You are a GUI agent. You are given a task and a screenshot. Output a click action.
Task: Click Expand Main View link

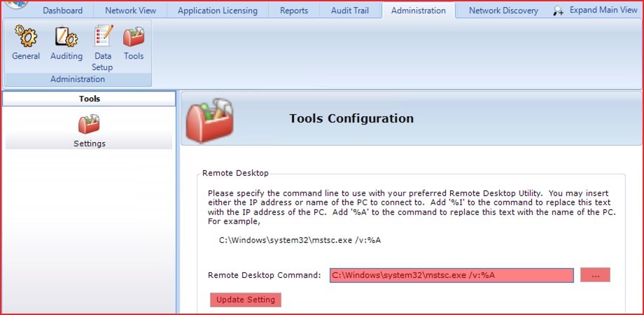tap(603, 10)
